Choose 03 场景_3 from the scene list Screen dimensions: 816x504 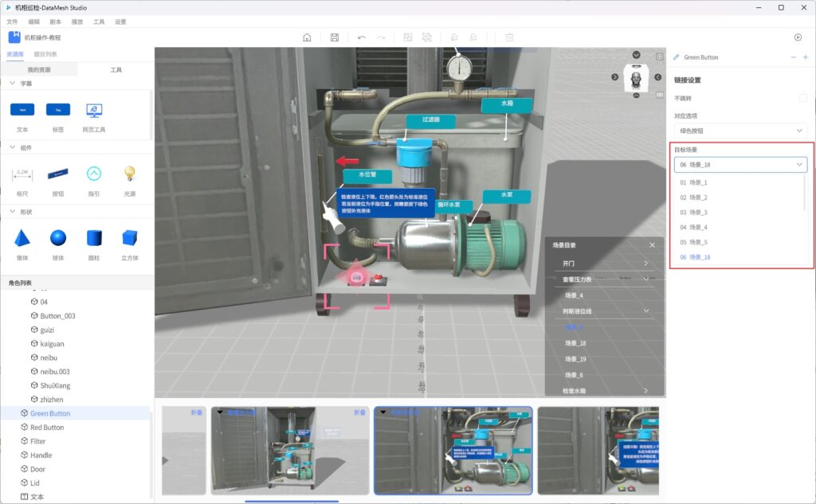point(694,213)
